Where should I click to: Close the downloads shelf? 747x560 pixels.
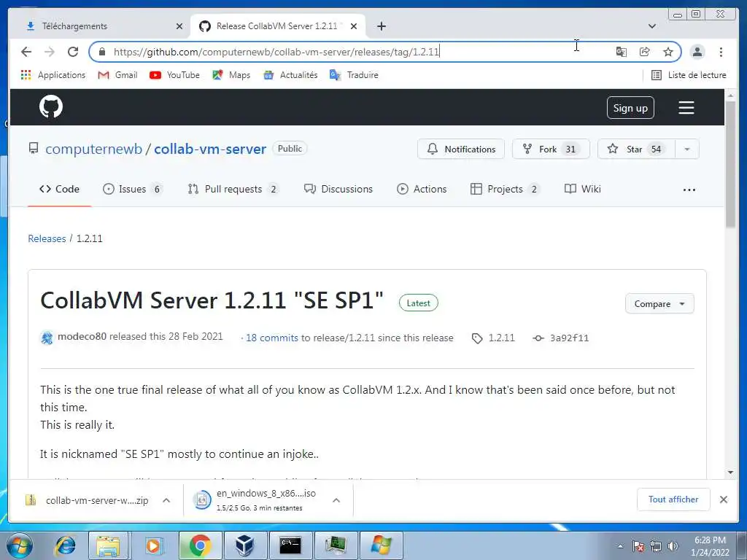pyautogui.click(x=723, y=499)
